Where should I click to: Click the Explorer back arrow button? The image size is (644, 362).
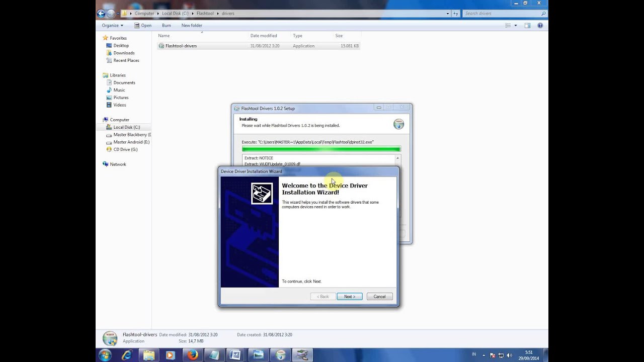[x=102, y=14]
